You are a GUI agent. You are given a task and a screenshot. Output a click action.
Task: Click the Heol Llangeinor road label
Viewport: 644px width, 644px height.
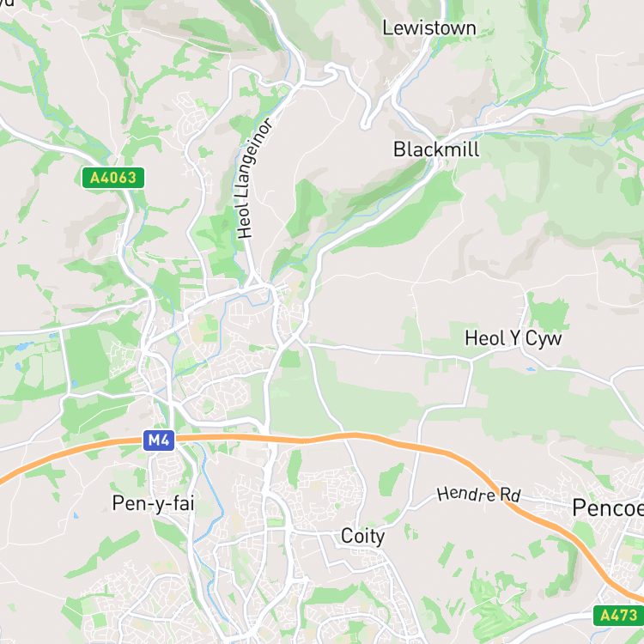coord(252,179)
